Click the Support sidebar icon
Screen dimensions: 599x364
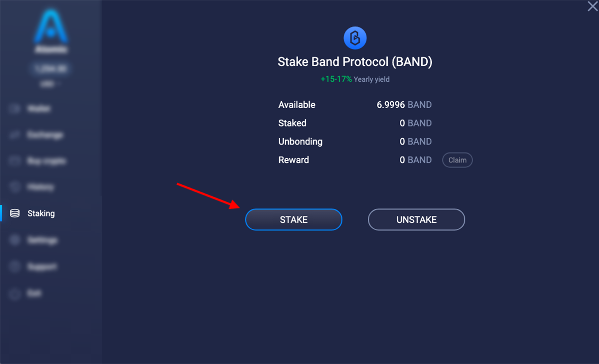[x=13, y=266]
